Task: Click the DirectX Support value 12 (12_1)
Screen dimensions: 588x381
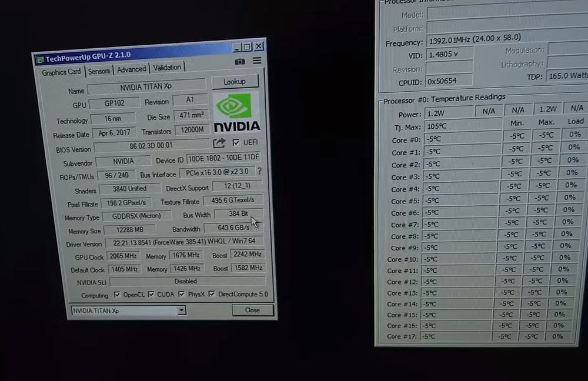Action: click(x=237, y=186)
